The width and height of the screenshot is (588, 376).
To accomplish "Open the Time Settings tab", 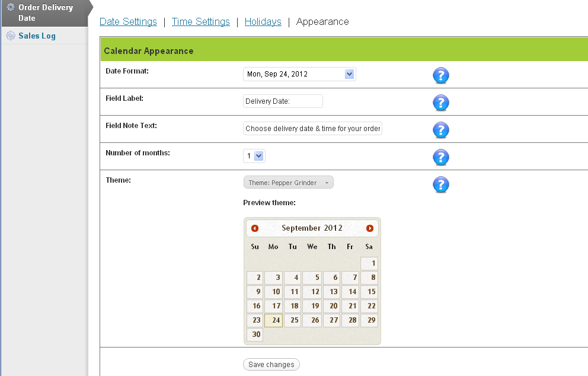I will coord(200,22).
